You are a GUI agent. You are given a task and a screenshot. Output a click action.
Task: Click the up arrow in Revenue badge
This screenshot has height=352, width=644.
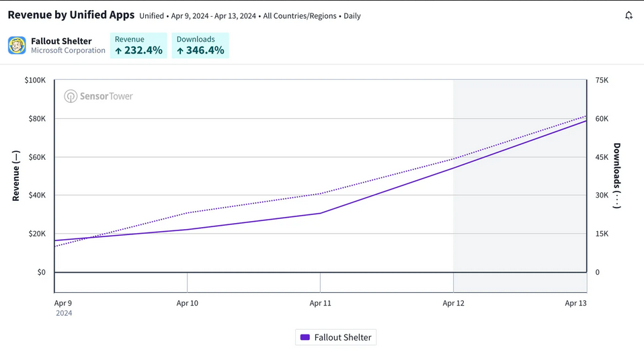tap(118, 51)
